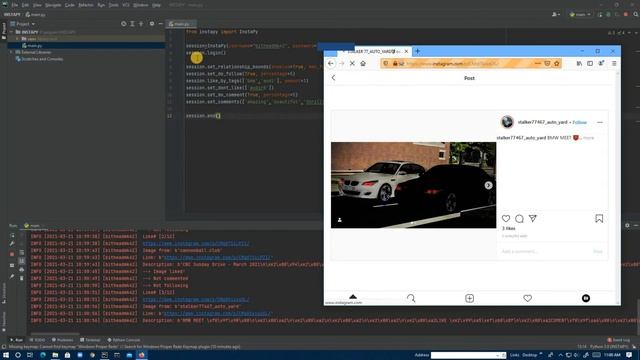Open profile avatar in Instagram bottom bar
640x360 pixels.
586,298
